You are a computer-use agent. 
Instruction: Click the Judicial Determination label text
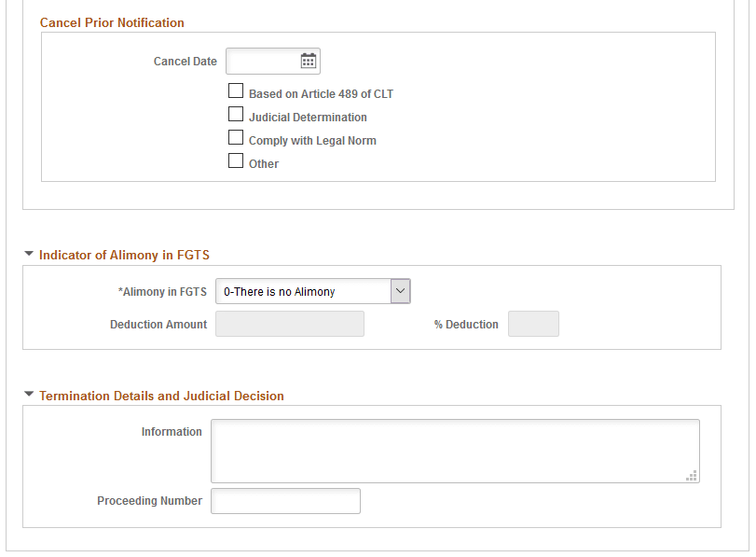coord(308,118)
